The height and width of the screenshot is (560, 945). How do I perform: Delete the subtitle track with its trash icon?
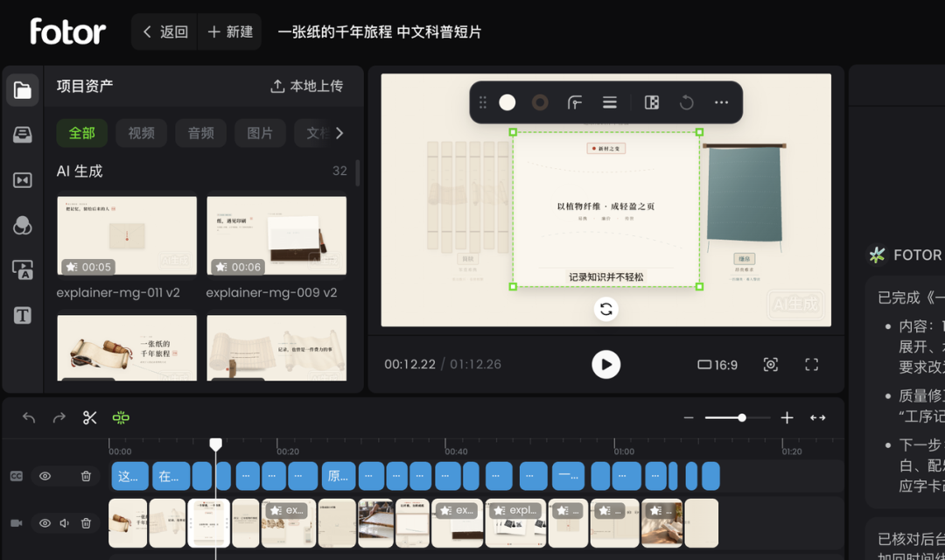coord(86,476)
